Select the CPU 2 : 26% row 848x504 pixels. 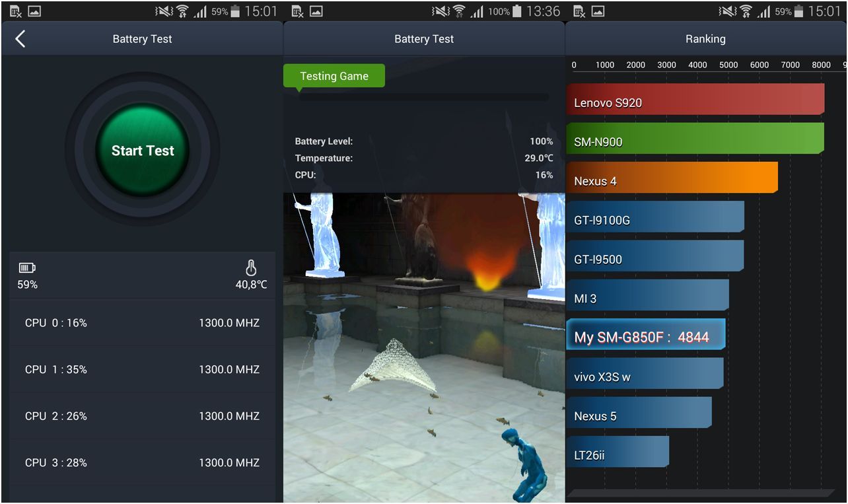(x=142, y=416)
